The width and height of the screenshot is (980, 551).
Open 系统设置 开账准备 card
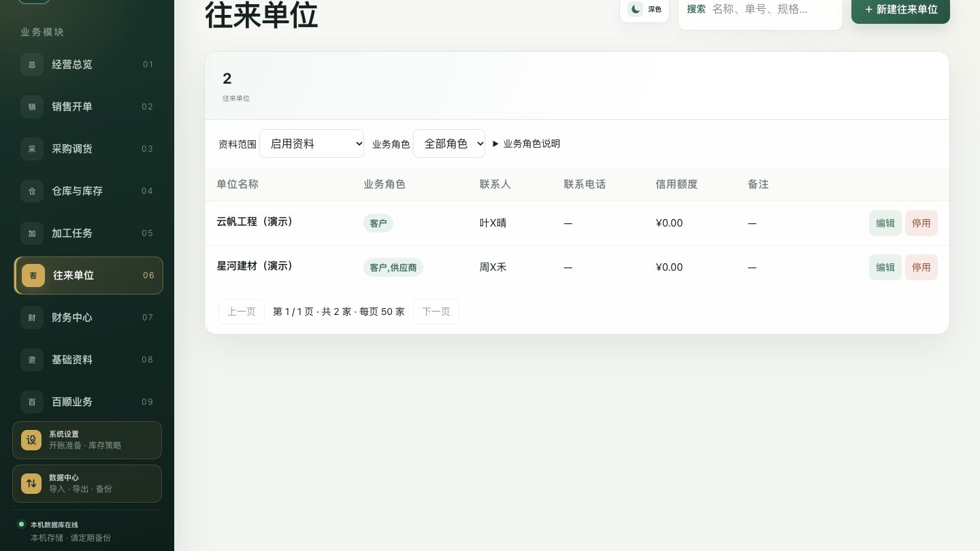(x=87, y=440)
